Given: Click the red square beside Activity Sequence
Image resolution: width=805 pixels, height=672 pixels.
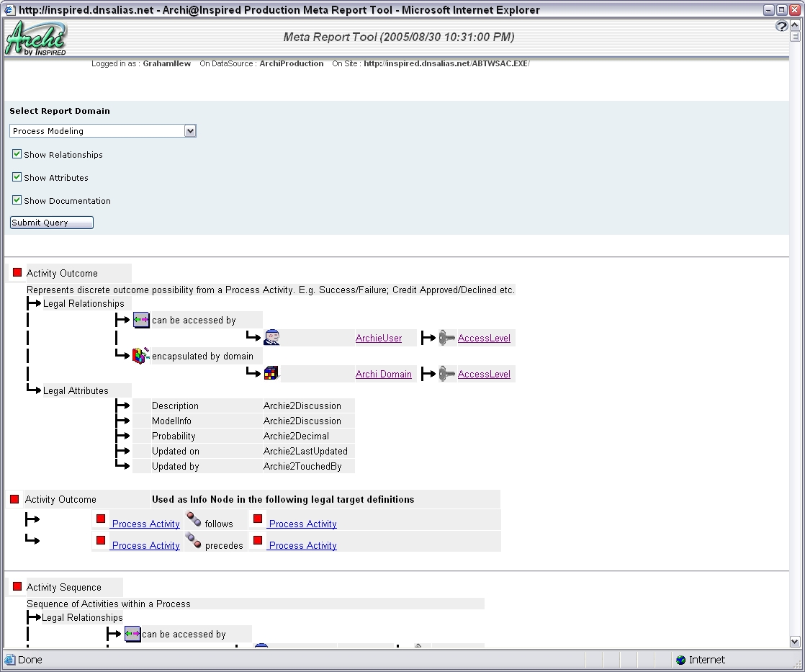Looking at the screenshot, I should pyautogui.click(x=17, y=586).
